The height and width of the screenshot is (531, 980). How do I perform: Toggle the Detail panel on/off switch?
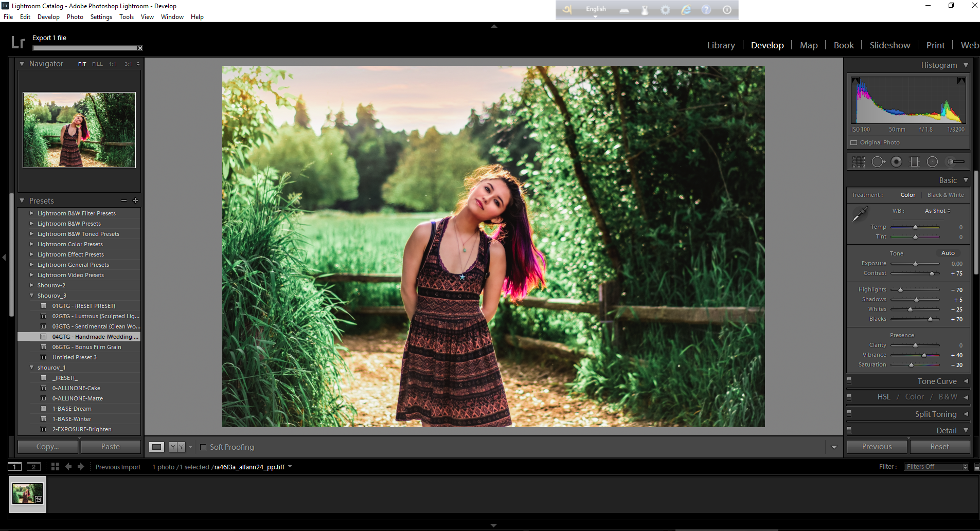(x=849, y=430)
